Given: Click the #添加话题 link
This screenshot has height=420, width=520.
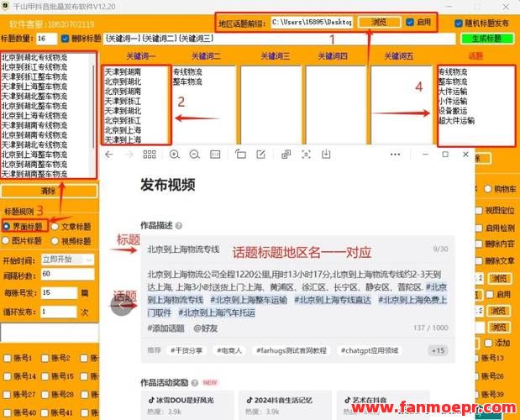Looking at the screenshot, I should 165,328.
